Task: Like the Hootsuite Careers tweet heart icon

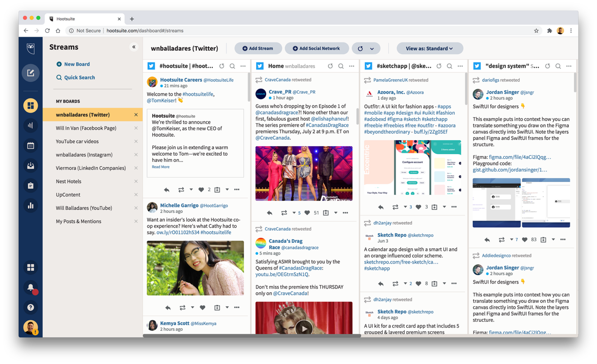Action: point(202,190)
